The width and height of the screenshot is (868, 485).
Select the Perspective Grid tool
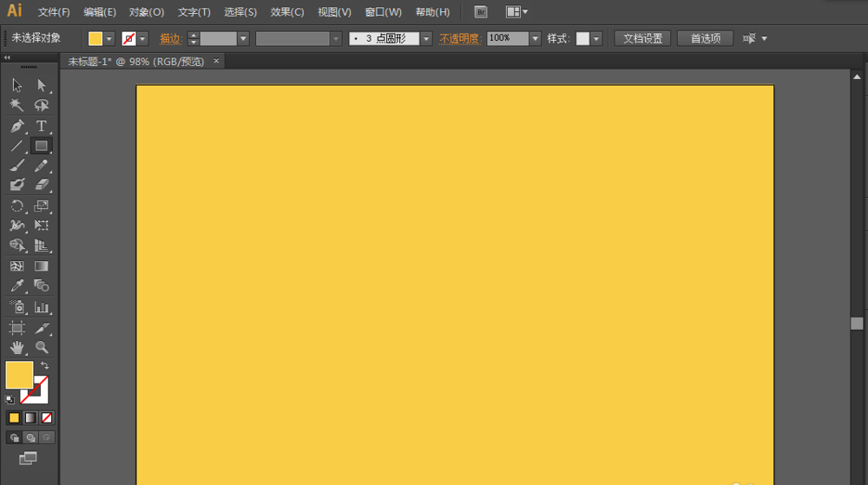(41, 245)
